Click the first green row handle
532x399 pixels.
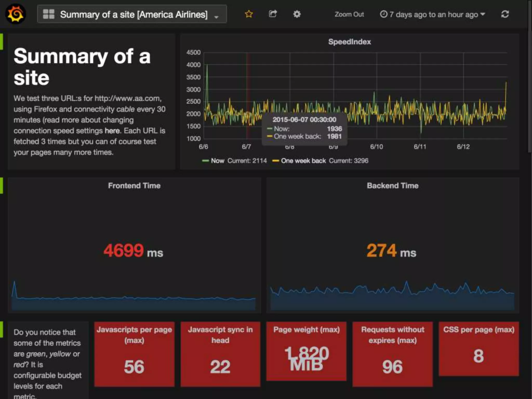(x=1, y=42)
